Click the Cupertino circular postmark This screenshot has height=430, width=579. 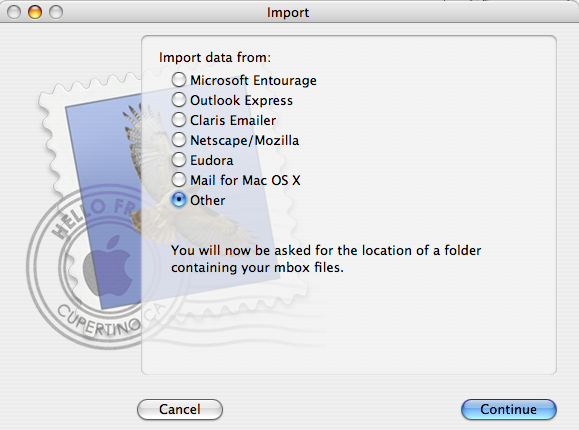tap(100, 267)
